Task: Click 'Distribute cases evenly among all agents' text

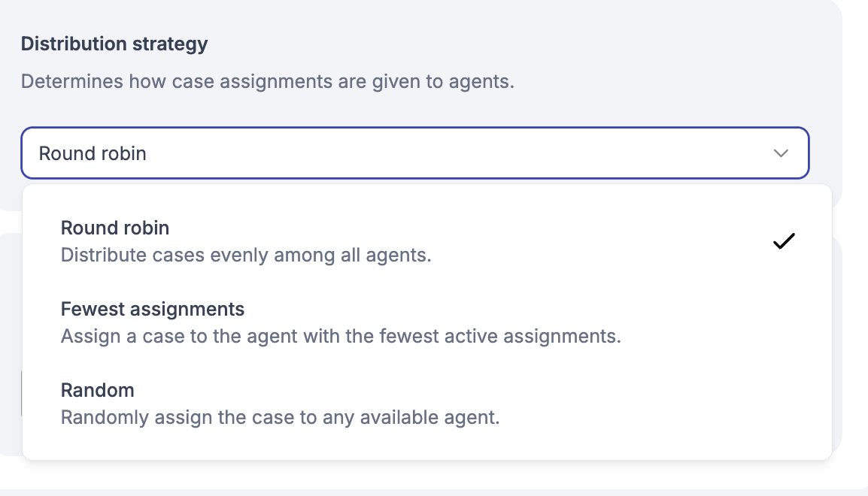Action: [x=245, y=256]
